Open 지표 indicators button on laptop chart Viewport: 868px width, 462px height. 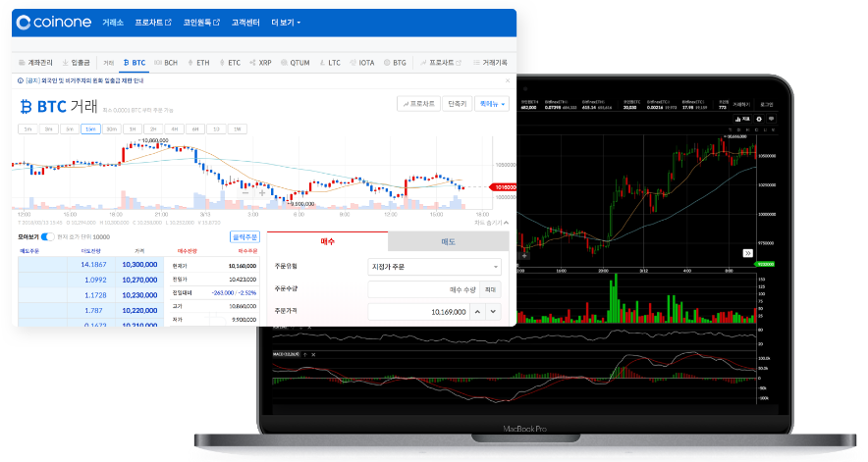click(x=741, y=119)
